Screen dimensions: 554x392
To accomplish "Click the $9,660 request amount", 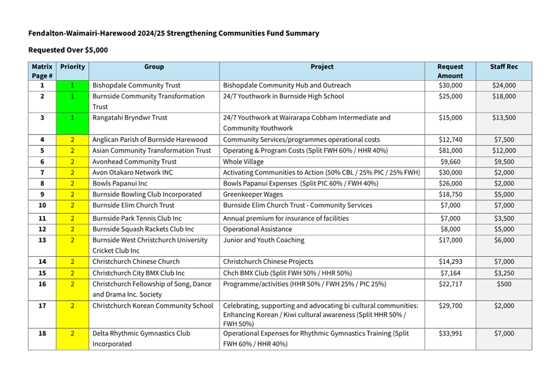I will [450, 162].
